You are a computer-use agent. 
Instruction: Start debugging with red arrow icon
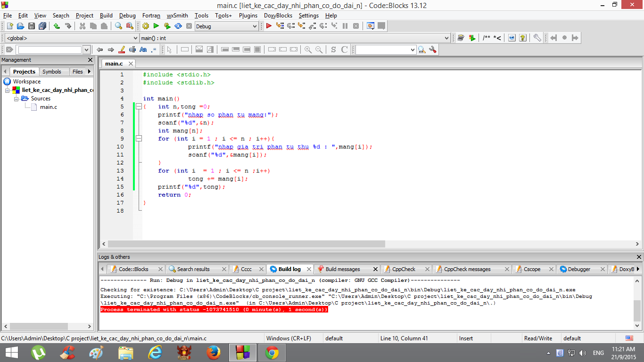[269, 26]
